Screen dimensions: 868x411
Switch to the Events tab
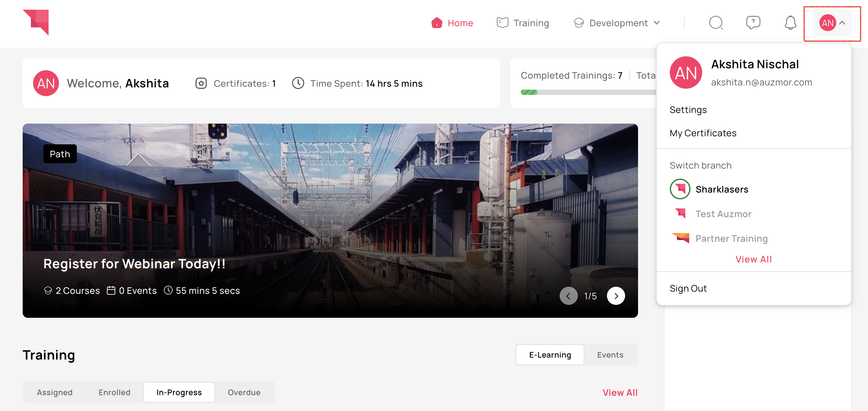[610, 355]
